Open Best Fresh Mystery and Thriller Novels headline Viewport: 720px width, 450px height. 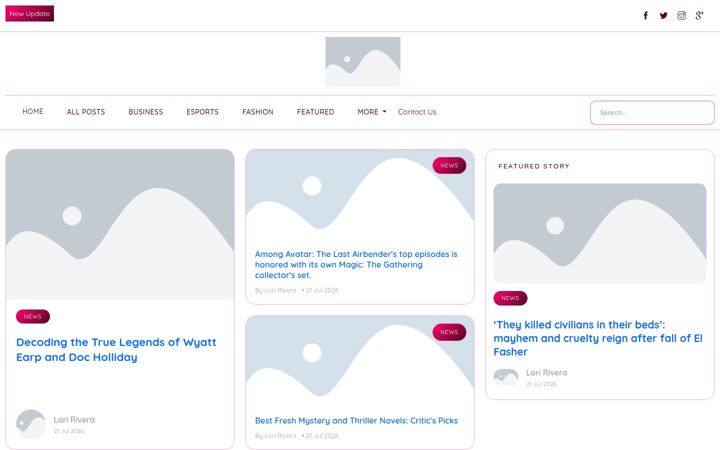tap(356, 421)
